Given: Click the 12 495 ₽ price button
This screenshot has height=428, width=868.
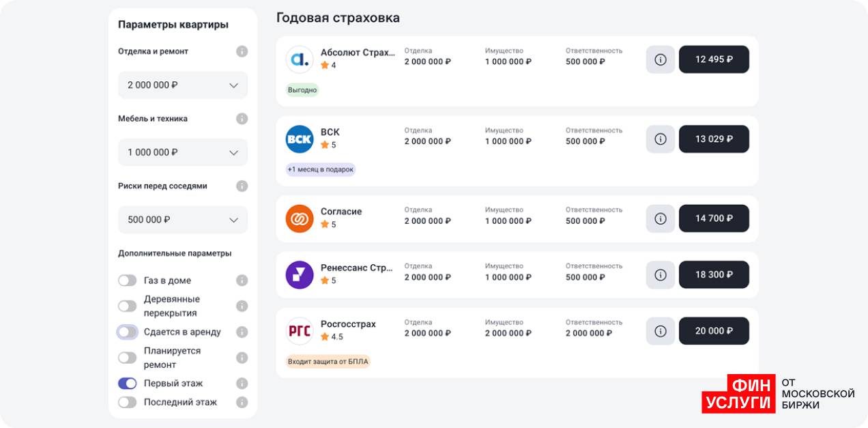Looking at the screenshot, I should pos(714,59).
